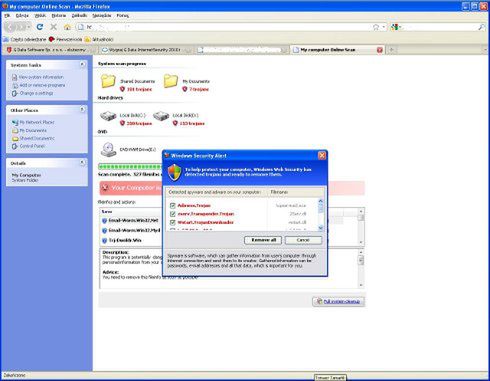Viewport: 490px width, 381px height.
Task: Click the My Network Places icon
Action: (15, 122)
